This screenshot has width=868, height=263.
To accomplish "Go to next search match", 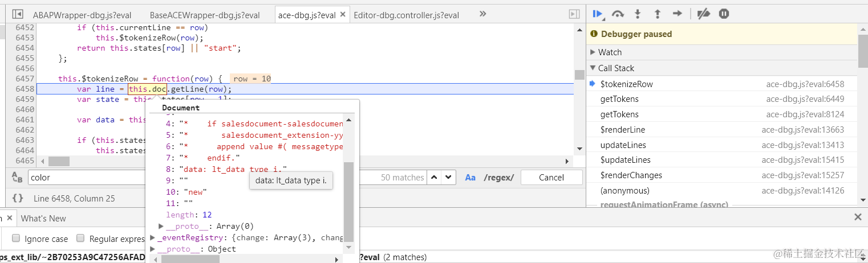I will [449, 178].
